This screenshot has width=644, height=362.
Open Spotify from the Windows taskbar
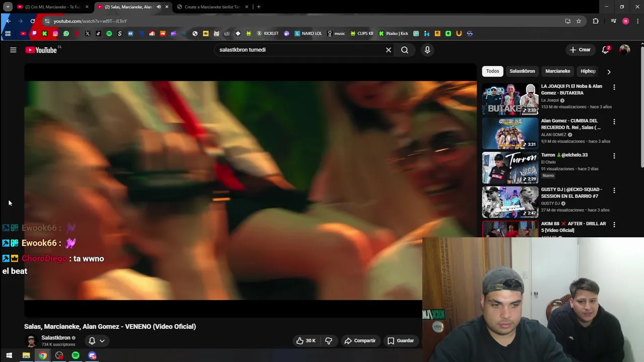click(x=75, y=355)
